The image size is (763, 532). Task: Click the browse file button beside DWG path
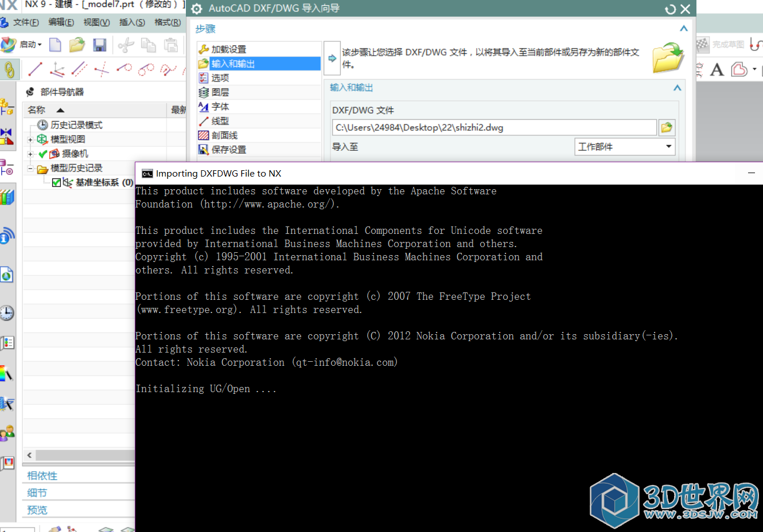tap(667, 128)
